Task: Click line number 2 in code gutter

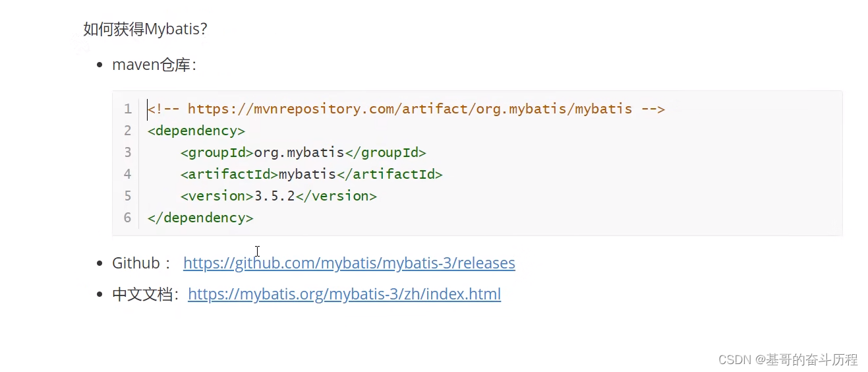Action: point(127,131)
